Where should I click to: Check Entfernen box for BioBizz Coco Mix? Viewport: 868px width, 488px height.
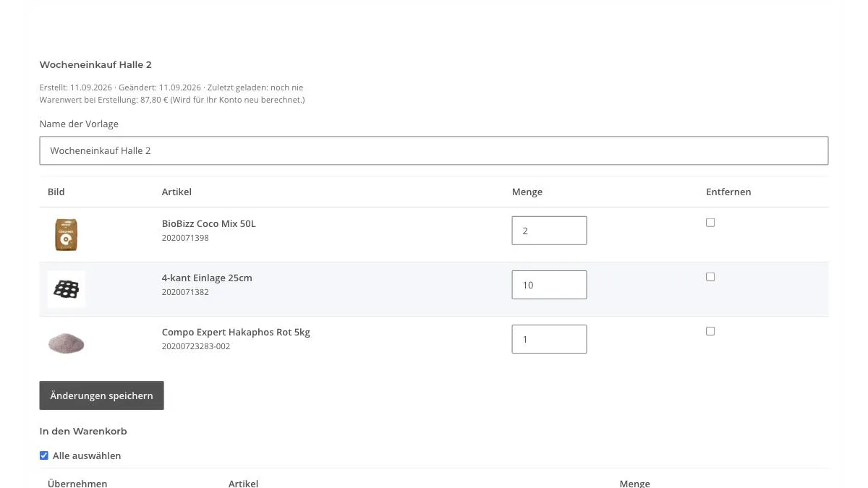710,223
